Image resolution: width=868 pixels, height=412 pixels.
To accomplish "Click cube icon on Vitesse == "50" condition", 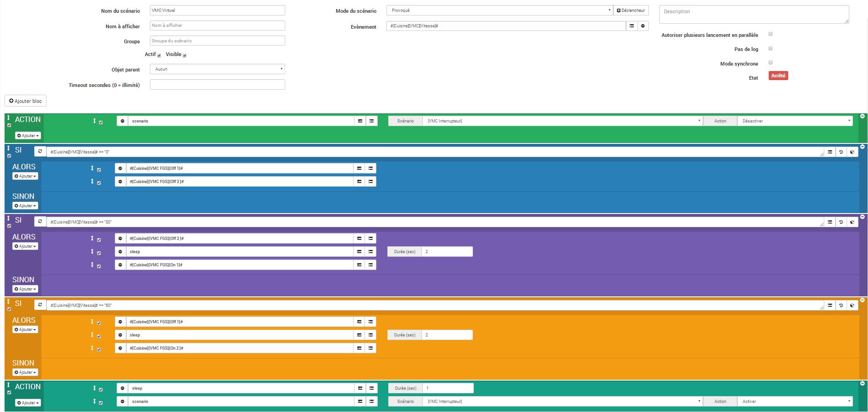I will [x=853, y=222].
